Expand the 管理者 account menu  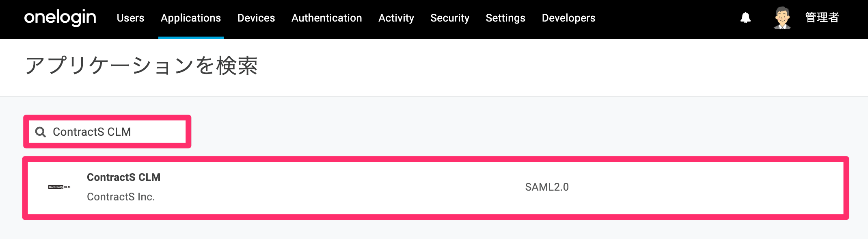click(x=822, y=17)
